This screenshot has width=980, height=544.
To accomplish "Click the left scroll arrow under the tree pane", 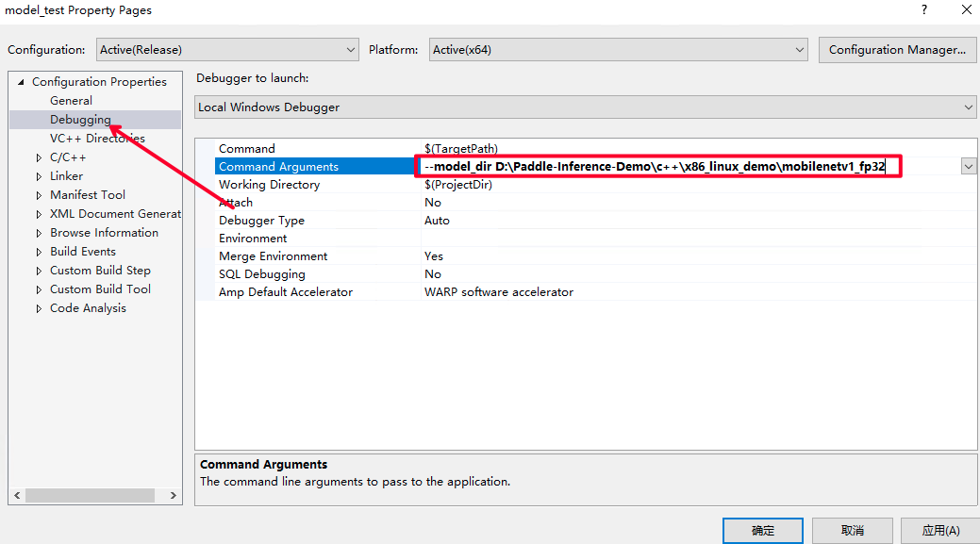I will (16, 494).
